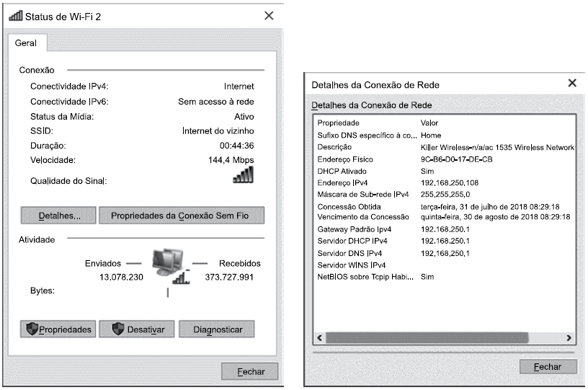Viewport: 588px width, 390px height.
Task: Click the signal quality bars icon
Action: pos(244,175)
